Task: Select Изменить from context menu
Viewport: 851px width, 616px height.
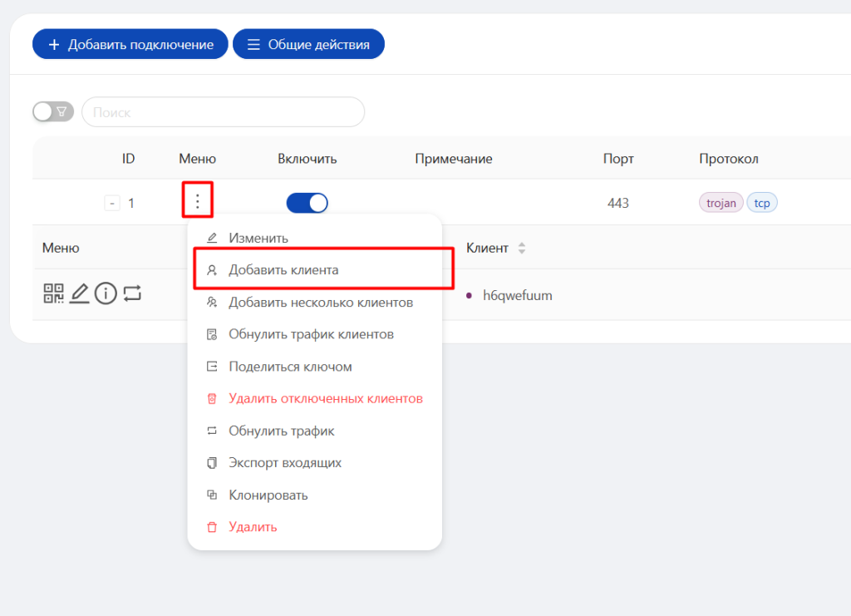Action: point(258,239)
